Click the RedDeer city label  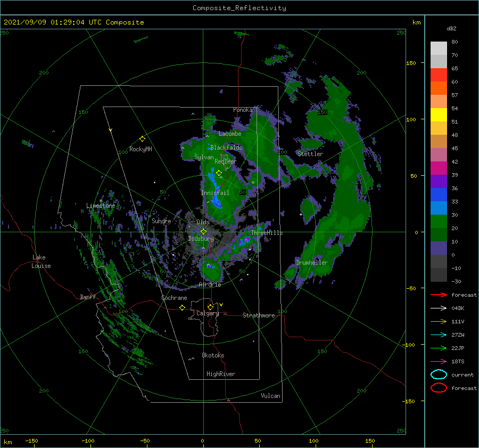coord(226,161)
